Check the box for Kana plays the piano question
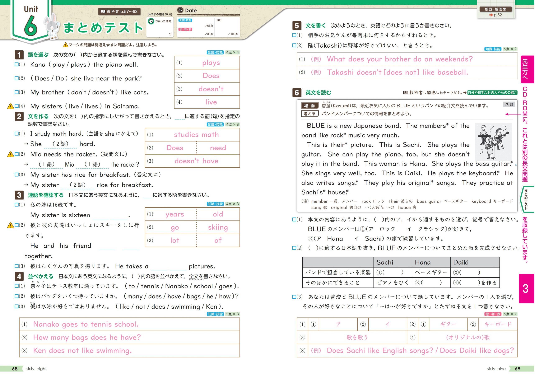 (x=17, y=64)
